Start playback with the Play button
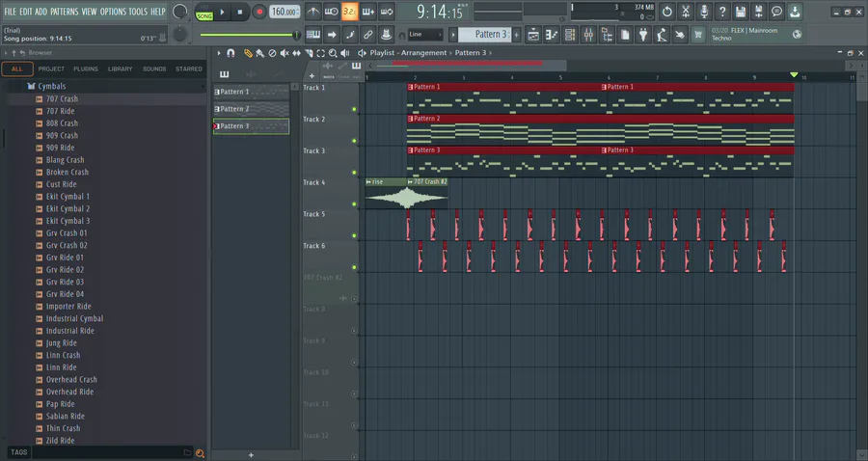 tap(222, 12)
